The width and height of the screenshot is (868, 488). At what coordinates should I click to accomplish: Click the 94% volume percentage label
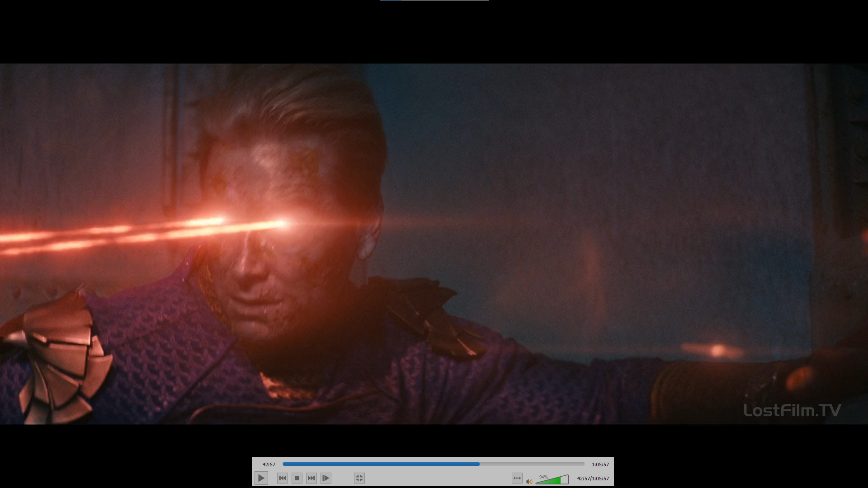tap(543, 477)
